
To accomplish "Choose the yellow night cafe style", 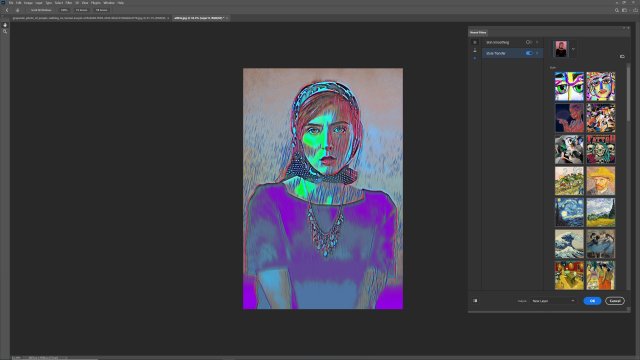I will click(x=569, y=275).
